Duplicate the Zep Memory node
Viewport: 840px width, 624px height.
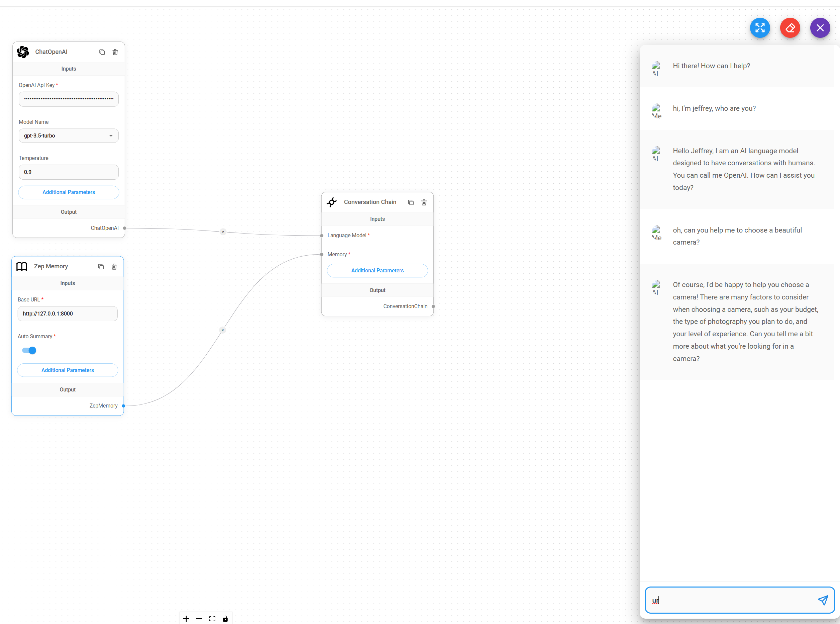[x=101, y=267]
